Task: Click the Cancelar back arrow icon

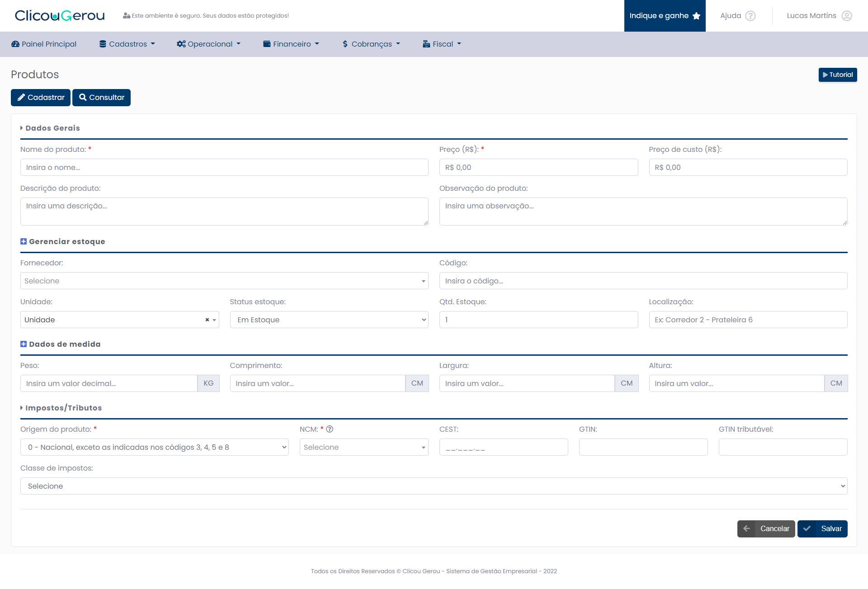Action: pyautogui.click(x=746, y=528)
